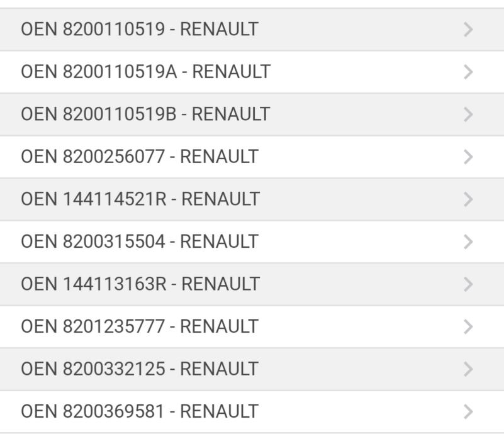504x434 pixels.
Task: Click the chevron beside OEN 8200110519 - RENAULT
Action: tap(468, 30)
